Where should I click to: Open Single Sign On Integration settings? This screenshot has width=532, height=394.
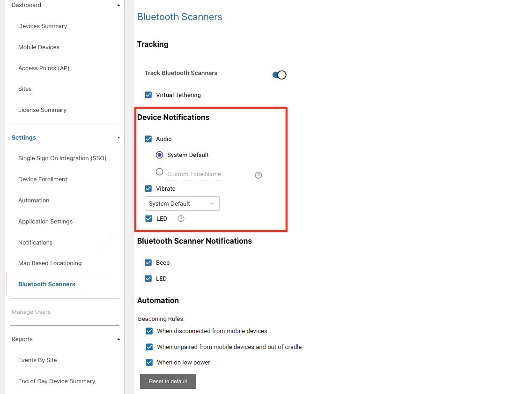62,158
